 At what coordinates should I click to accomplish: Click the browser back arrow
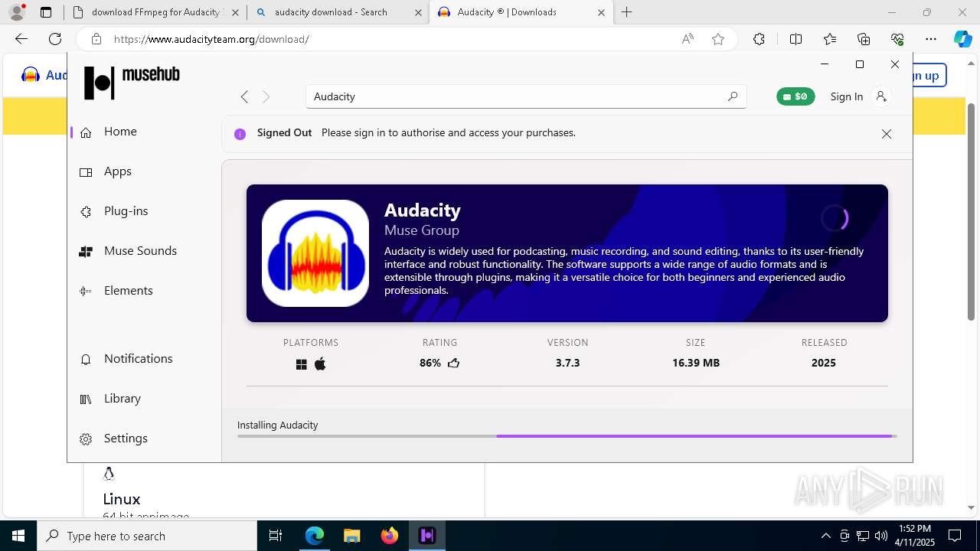click(21, 39)
